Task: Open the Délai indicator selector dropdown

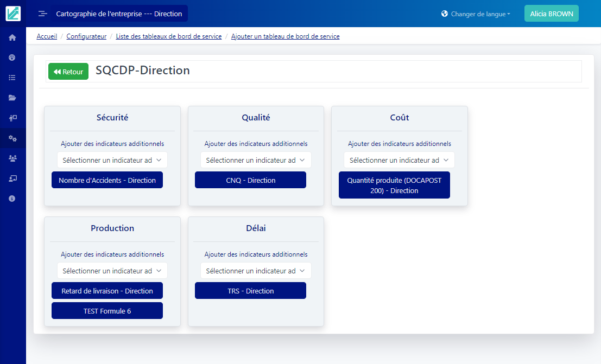Action: click(x=256, y=270)
